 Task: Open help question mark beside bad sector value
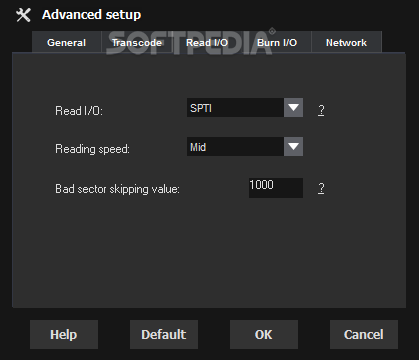(321, 188)
